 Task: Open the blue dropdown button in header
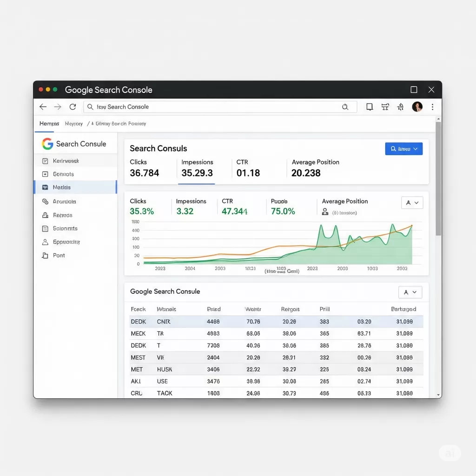[x=403, y=149]
